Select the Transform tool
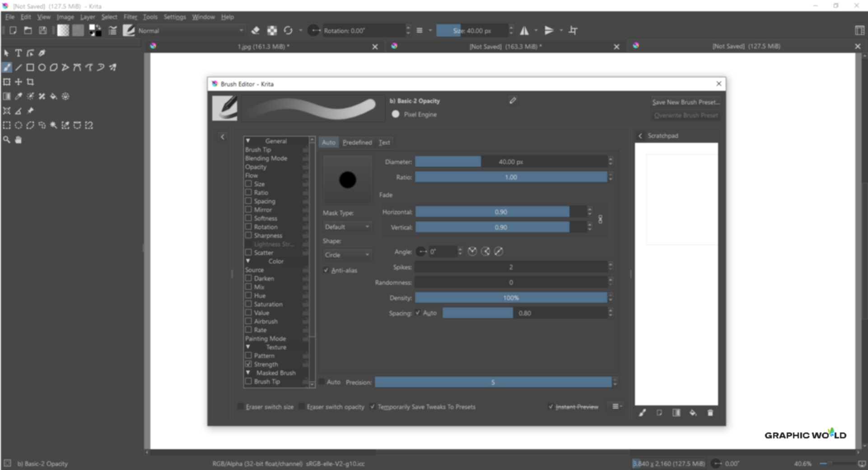 [x=7, y=82]
